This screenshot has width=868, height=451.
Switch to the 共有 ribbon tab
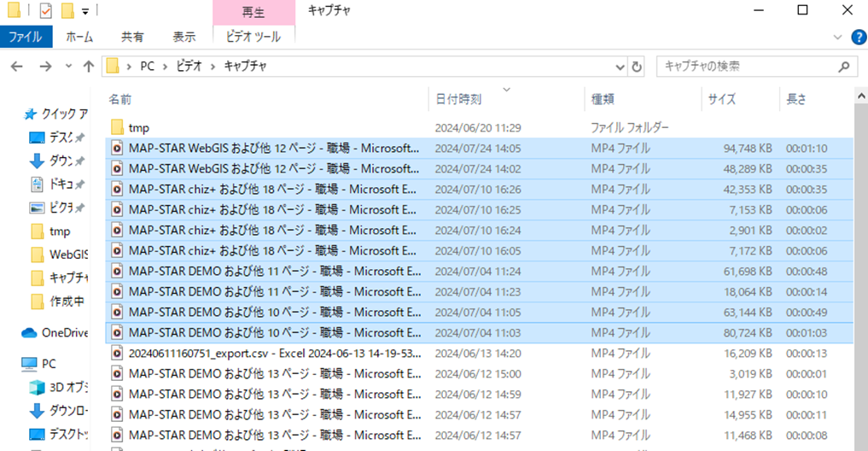point(132,37)
